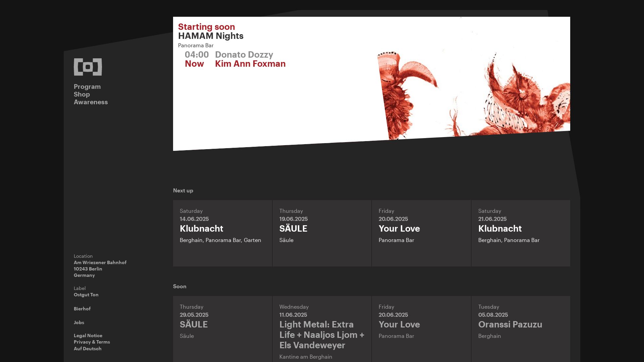This screenshot has height=362, width=644.
Task: Click the red 'Now' indicator
Action: point(194,64)
